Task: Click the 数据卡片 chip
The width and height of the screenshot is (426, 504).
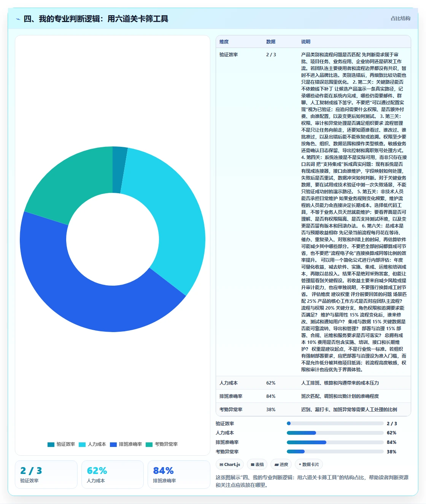Action: (309, 464)
